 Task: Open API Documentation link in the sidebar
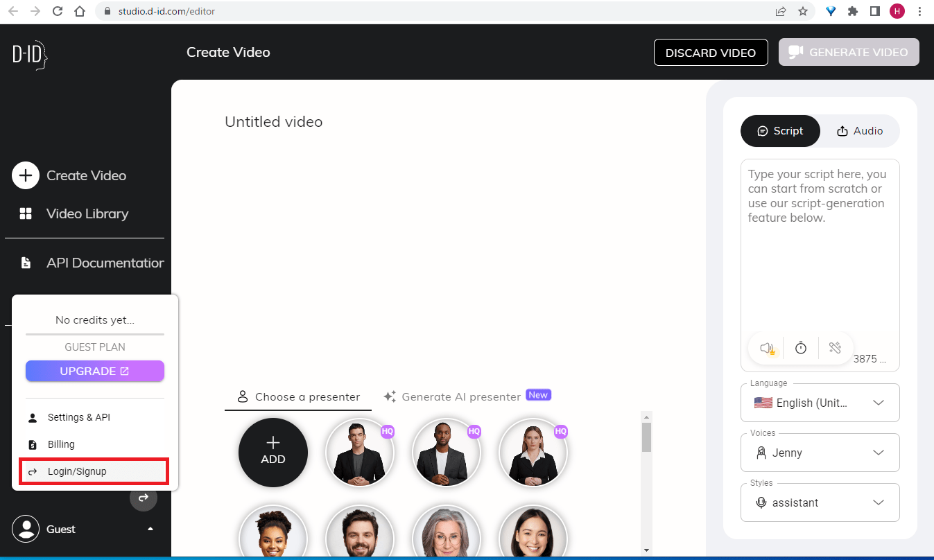pos(105,263)
